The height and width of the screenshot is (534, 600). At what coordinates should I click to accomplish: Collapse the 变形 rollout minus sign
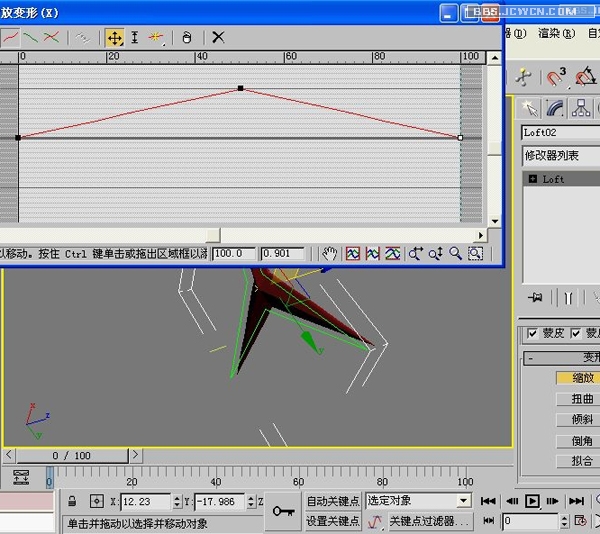click(x=530, y=358)
